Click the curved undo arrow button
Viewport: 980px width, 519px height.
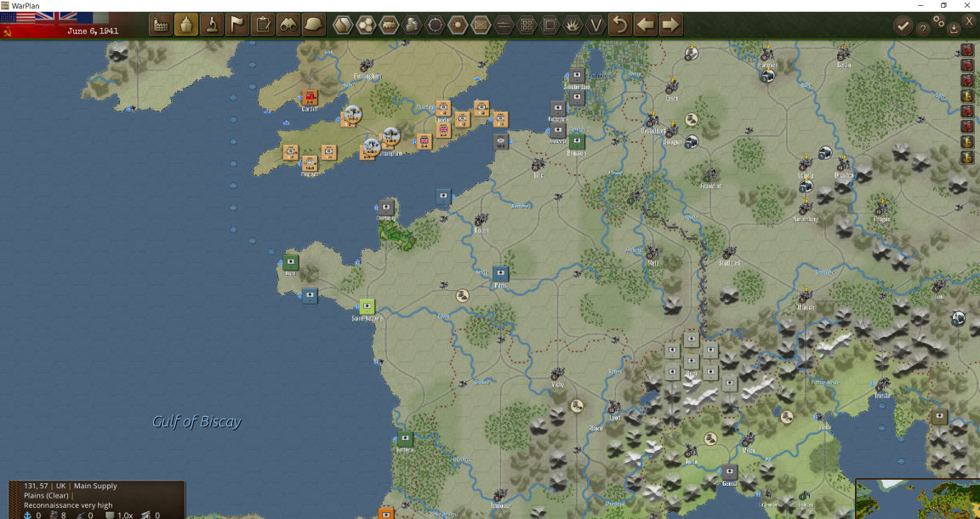[x=620, y=25]
